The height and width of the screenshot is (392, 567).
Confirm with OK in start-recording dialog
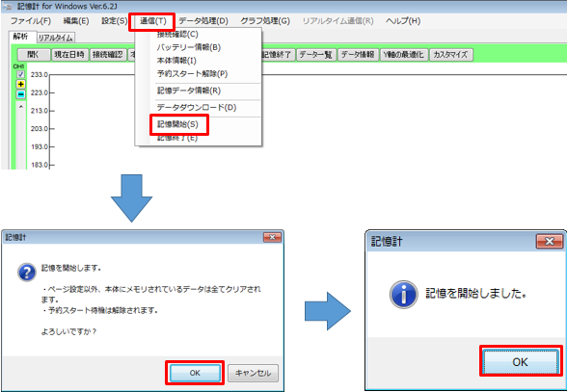point(195,373)
